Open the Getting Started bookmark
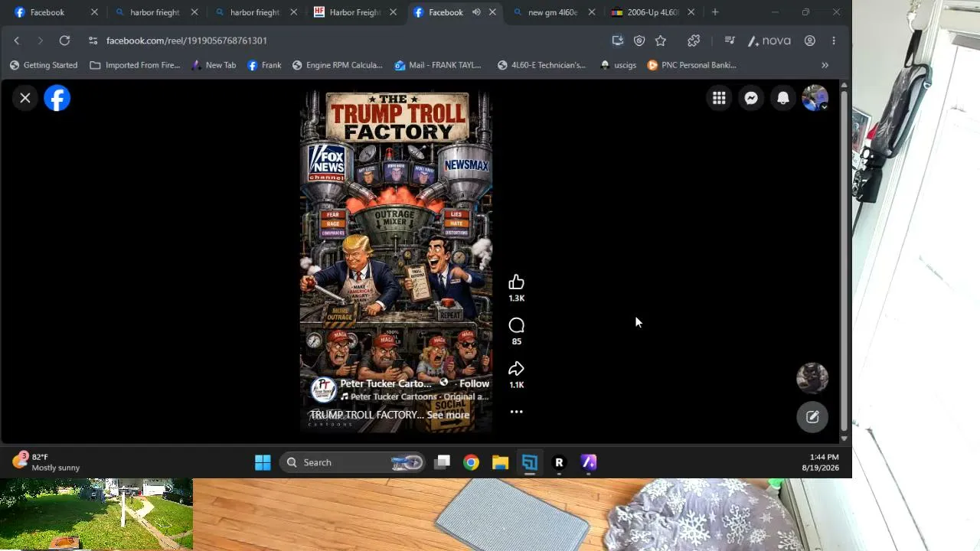 click(x=44, y=65)
